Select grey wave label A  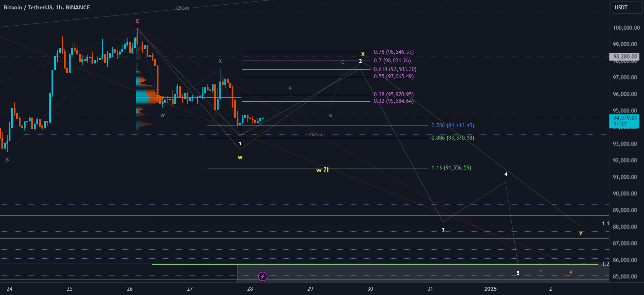[290, 88]
